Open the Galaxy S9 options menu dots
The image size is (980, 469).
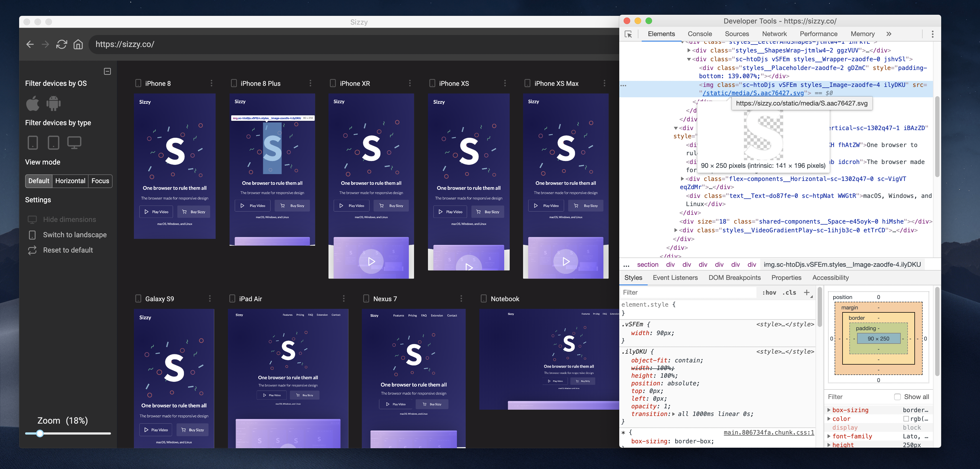pos(210,299)
